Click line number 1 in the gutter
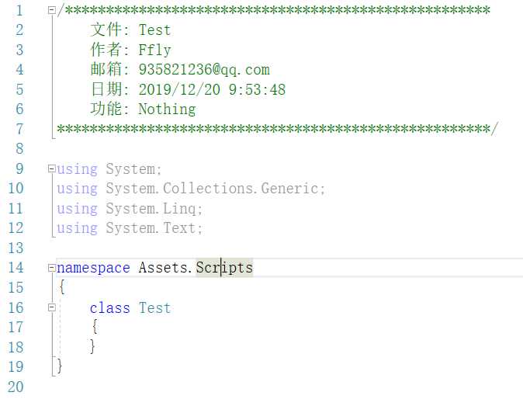The height and width of the screenshot is (420, 523). click(x=19, y=11)
